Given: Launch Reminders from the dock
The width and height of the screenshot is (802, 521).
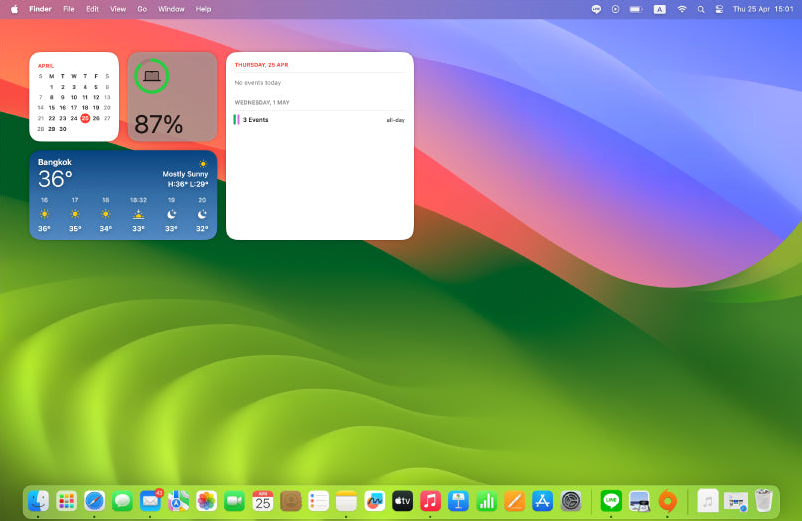Looking at the screenshot, I should point(318,501).
